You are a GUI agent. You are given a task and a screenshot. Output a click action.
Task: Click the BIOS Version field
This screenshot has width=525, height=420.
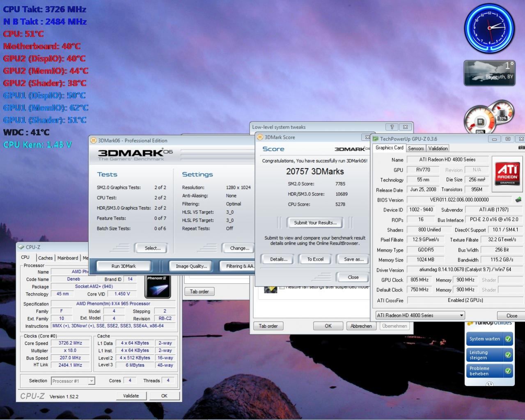(x=459, y=200)
